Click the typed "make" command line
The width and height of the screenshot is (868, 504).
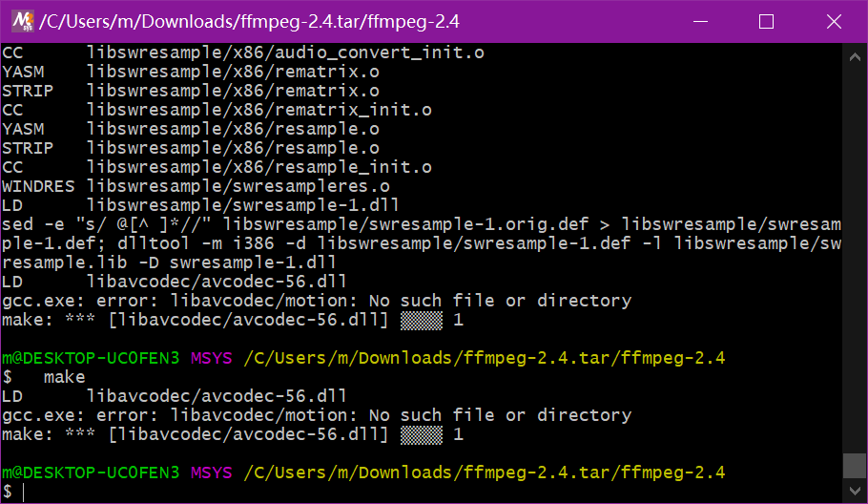pyautogui.click(x=64, y=377)
